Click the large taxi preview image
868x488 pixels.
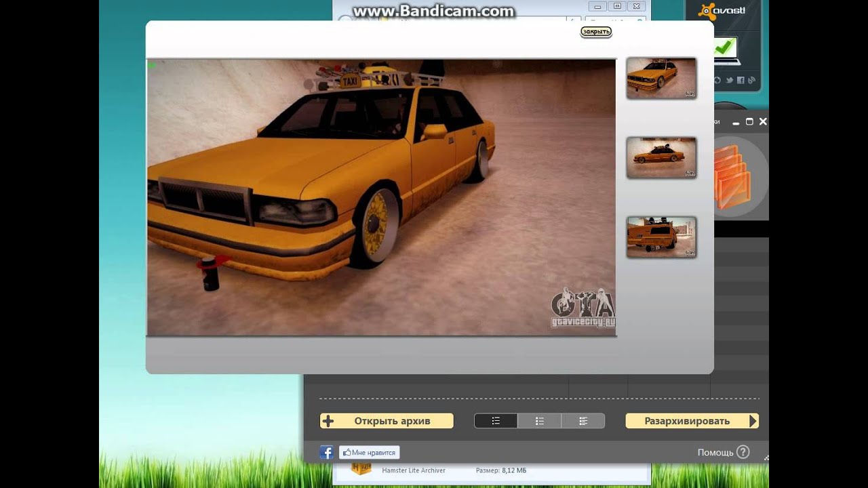pyautogui.click(x=381, y=197)
